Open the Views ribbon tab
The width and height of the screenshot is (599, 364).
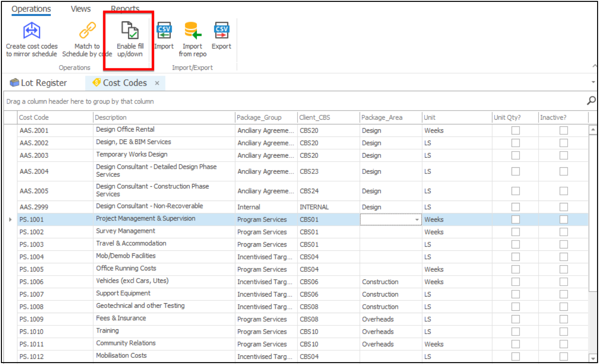pyautogui.click(x=81, y=9)
